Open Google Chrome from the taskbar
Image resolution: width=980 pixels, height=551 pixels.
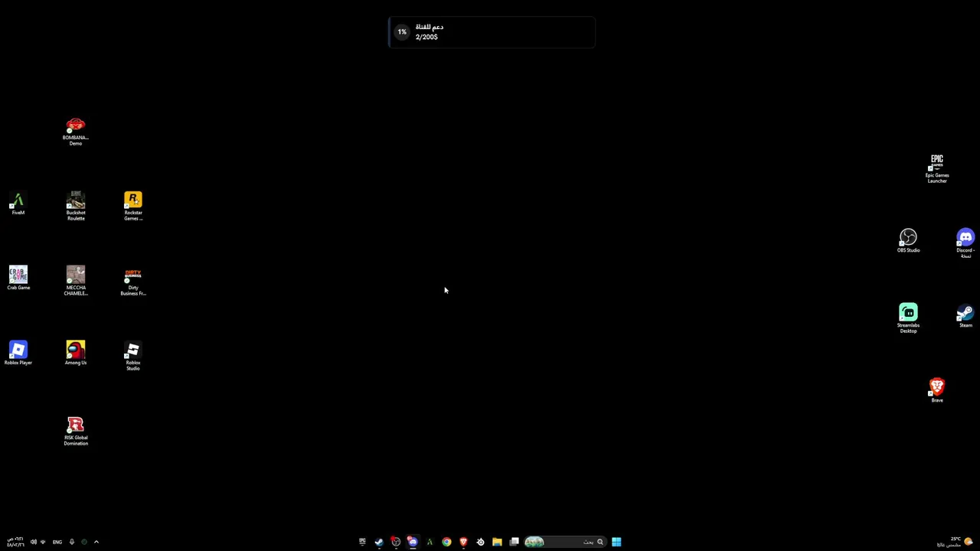pos(446,542)
